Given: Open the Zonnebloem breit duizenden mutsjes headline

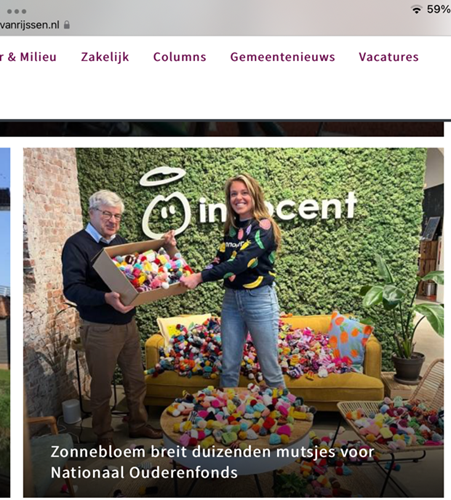Looking at the screenshot, I should point(212,462).
